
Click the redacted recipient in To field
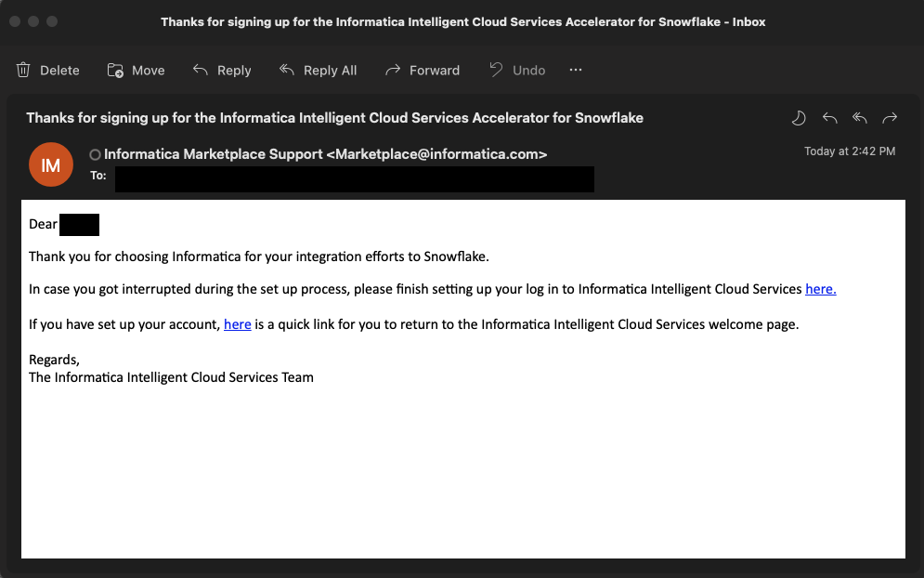(x=354, y=179)
